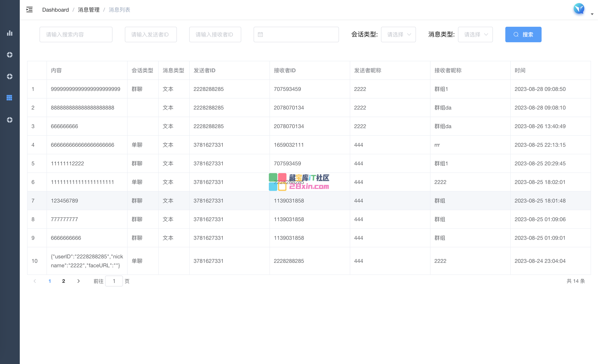The width and height of the screenshot is (598, 364).
Task: Click the user avatar logo
Action: (579, 9)
